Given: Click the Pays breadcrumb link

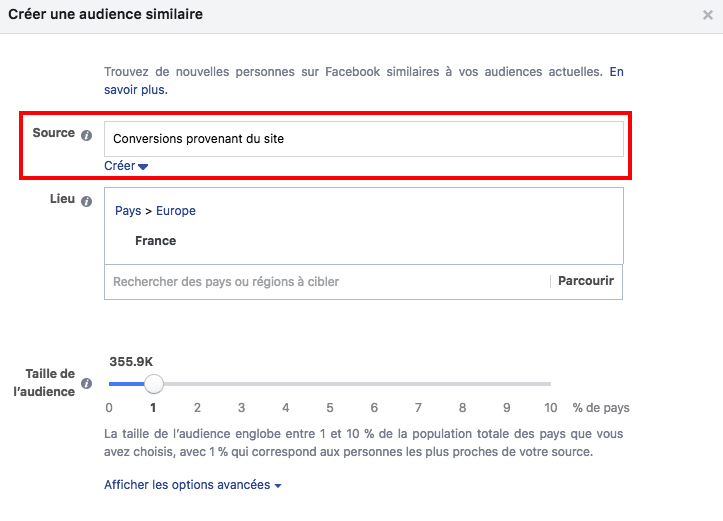Looking at the screenshot, I should coord(128,211).
